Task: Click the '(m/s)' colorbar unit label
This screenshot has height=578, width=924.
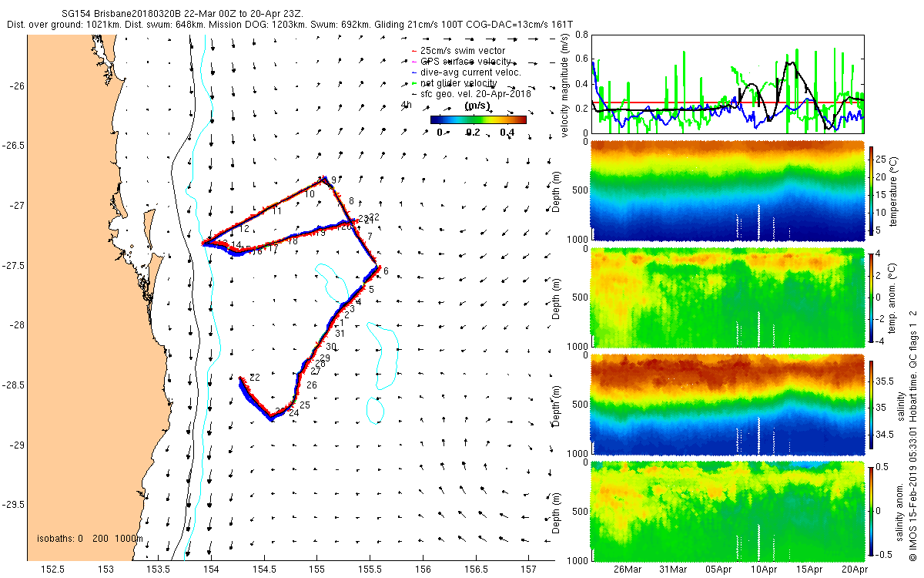Action: point(478,106)
